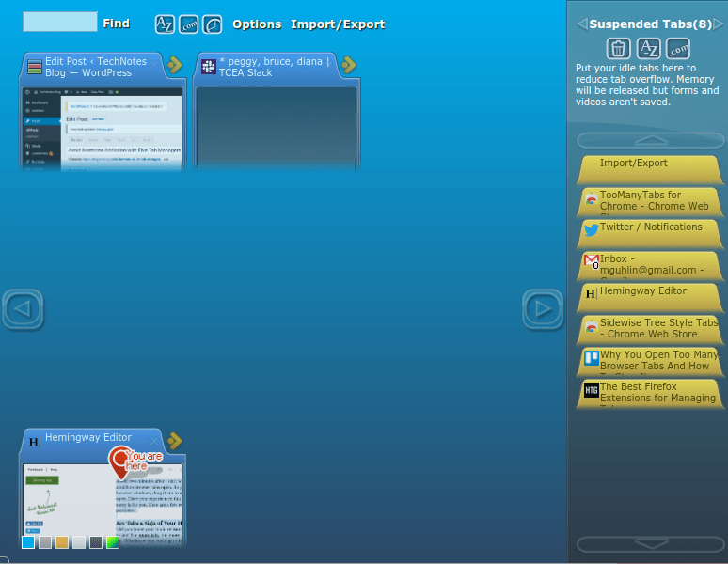This screenshot has width=728, height=564.
Task: Suspend the Edit Post TechNotes tab using its yellow arrow
Action: click(x=175, y=65)
